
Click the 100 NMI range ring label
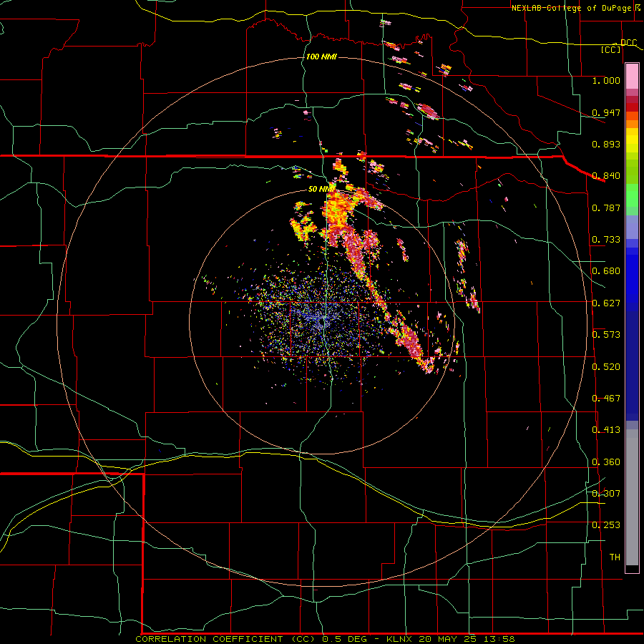tap(321, 57)
